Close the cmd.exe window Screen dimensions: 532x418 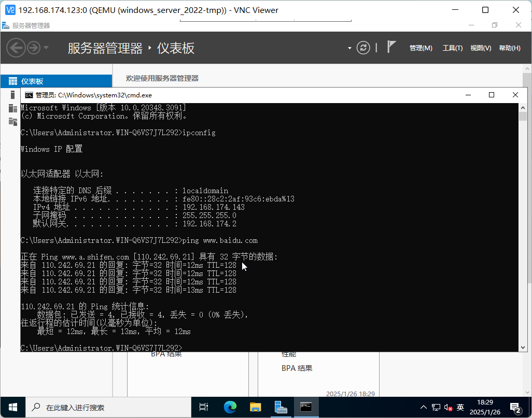pyautogui.click(x=515, y=95)
